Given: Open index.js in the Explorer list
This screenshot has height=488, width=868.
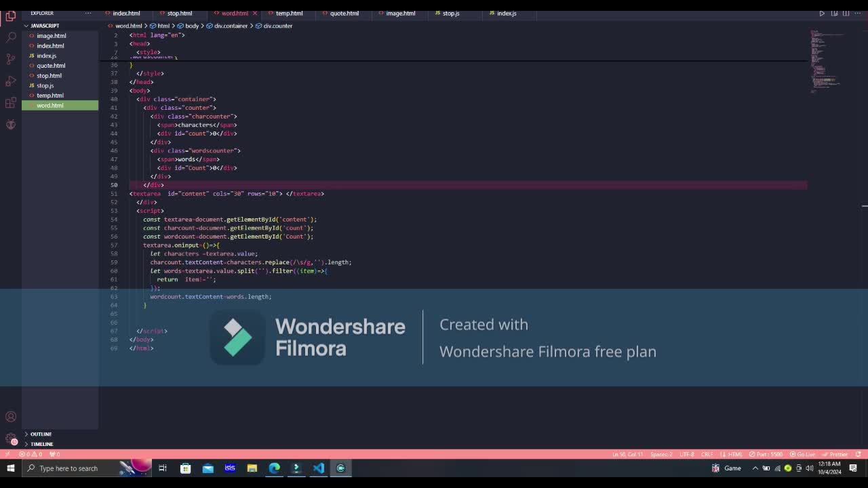Looking at the screenshot, I should [60, 56].
